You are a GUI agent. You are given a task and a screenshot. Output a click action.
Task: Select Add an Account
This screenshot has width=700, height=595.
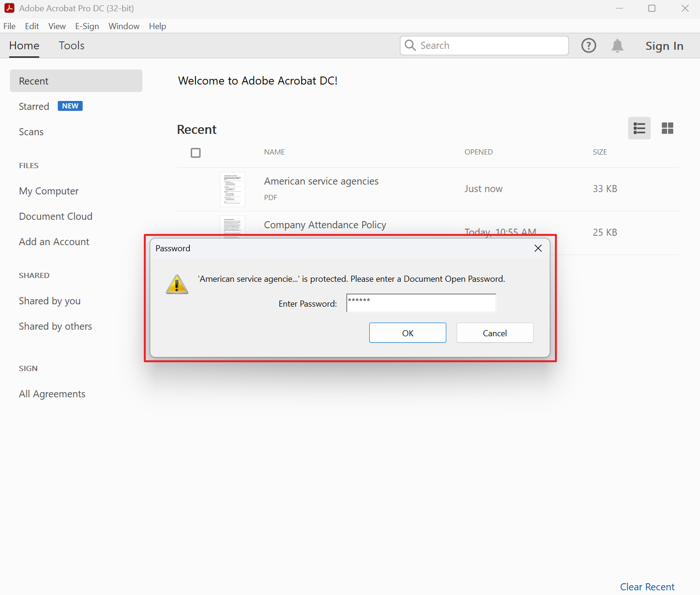click(54, 242)
